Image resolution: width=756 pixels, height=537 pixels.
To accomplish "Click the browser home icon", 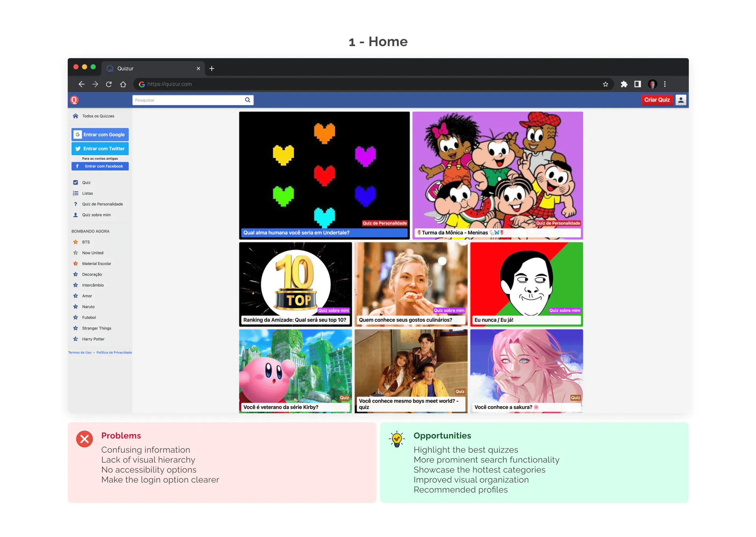I will pyautogui.click(x=123, y=84).
